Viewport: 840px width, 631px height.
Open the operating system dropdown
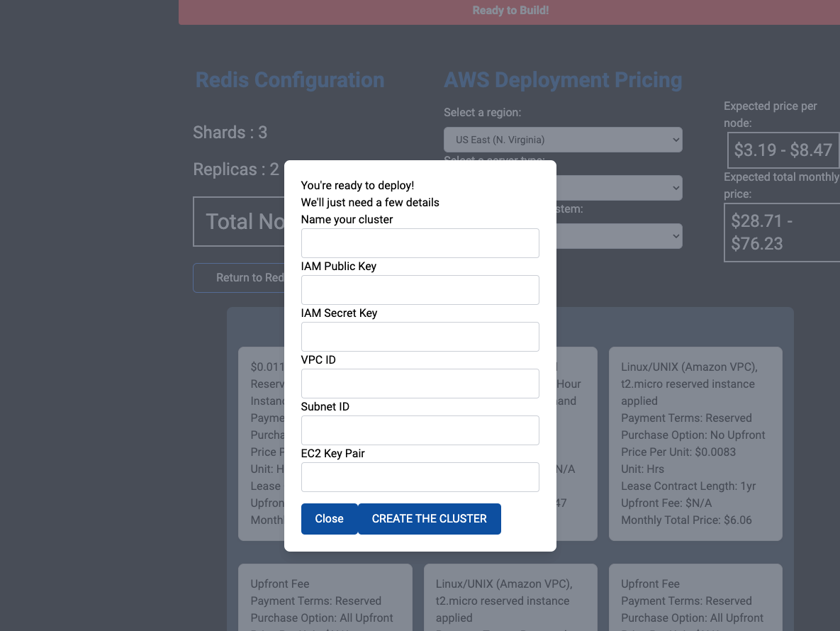tap(620, 236)
